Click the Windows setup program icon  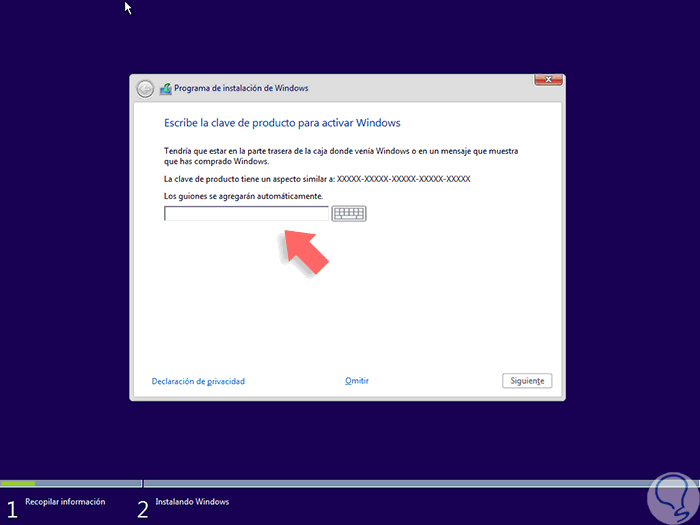tap(166, 88)
